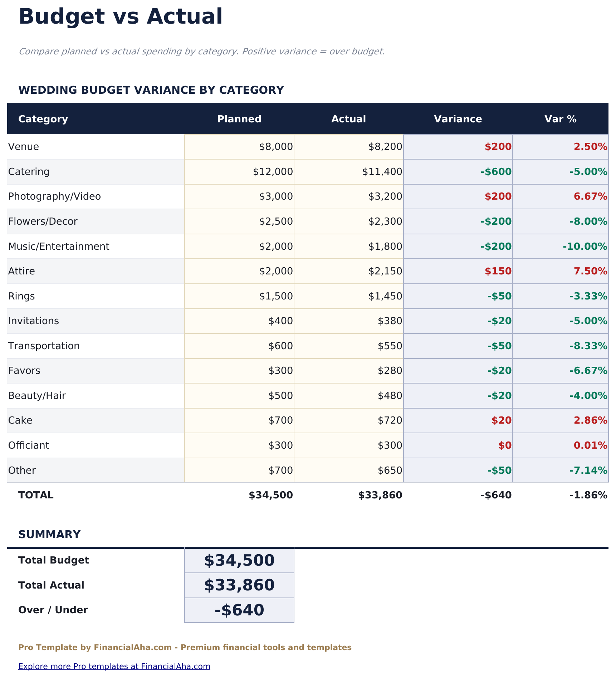Select the Cake actual $720 cell
The width and height of the screenshot is (616, 678).
click(x=348, y=420)
